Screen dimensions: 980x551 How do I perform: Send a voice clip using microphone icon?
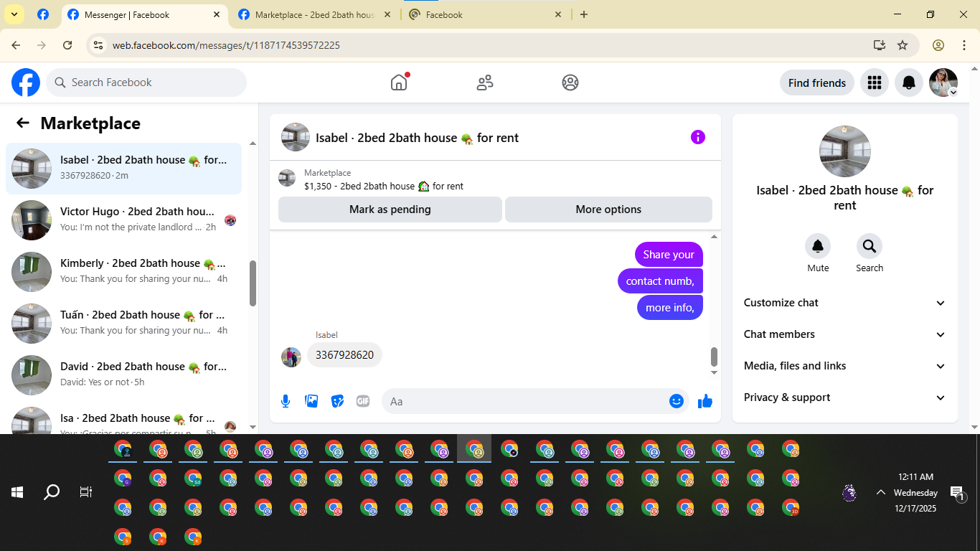point(286,401)
